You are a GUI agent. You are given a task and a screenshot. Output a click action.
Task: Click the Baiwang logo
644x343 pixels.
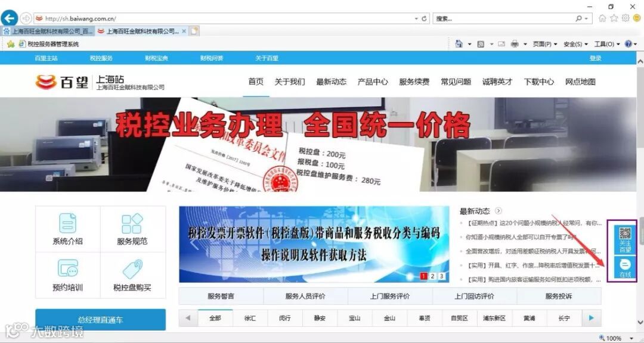pos(61,82)
